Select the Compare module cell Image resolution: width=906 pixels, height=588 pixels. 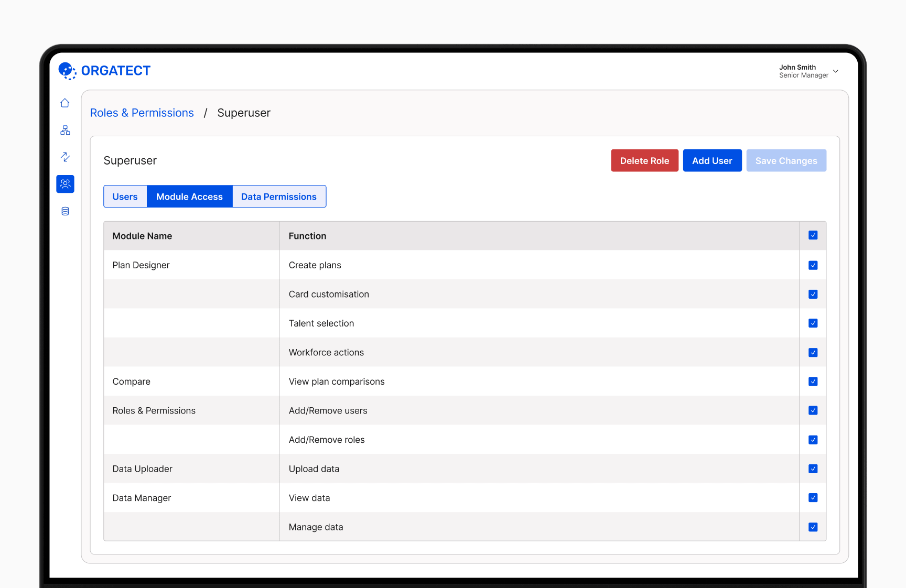coord(192,381)
